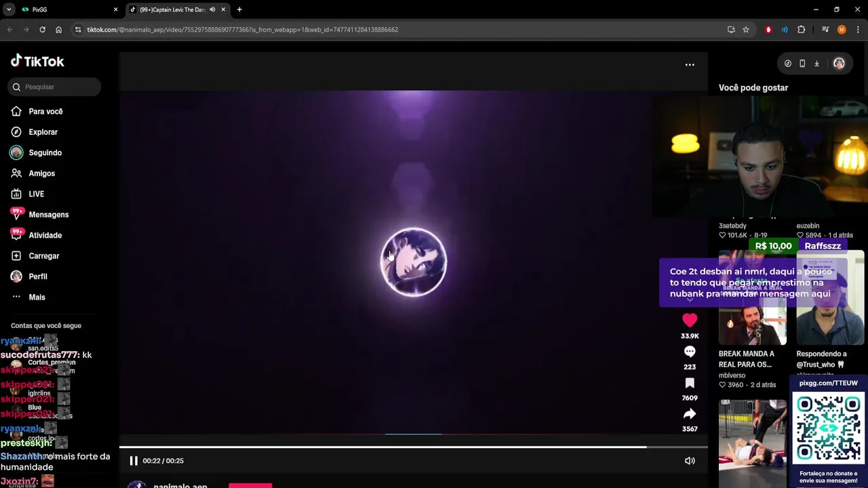Mute the Captain Levi tab audio icon
This screenshot has width=868, height=488.
(x=212, y=9)
